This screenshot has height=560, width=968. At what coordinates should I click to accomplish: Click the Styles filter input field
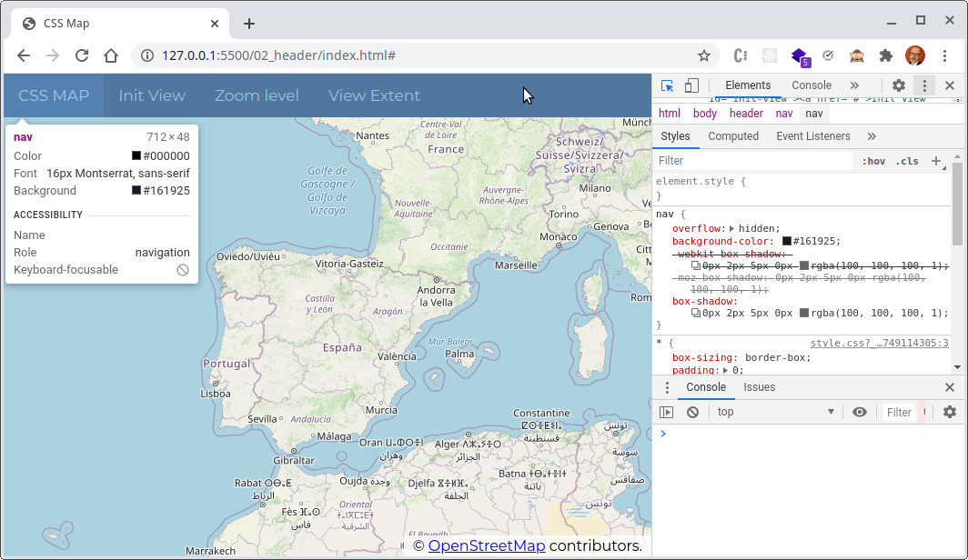click(x=753, y=161)
